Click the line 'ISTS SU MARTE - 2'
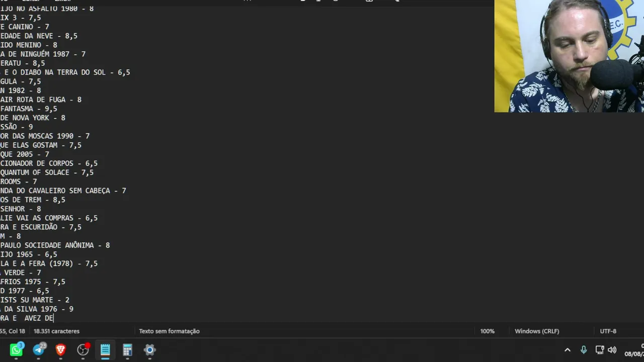Screen dimensions: 644x362 (35, 300)
